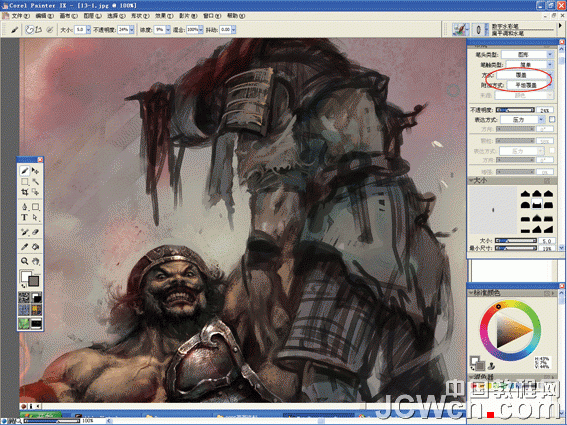Select the Cloner tool
The height and width of the screenshot is (425, 567).
pyautogui.click(x=25, y=232)
